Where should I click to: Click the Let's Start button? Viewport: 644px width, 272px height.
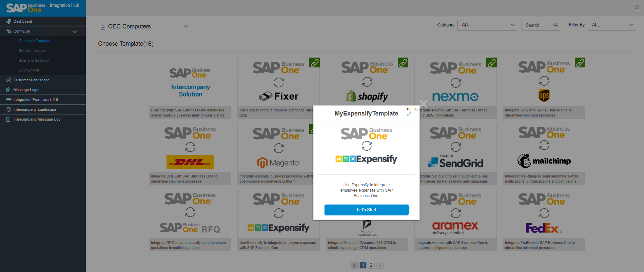(366, 210)
